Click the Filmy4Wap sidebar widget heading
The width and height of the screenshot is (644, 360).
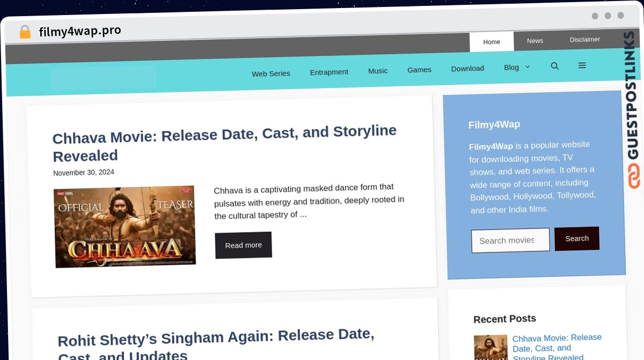494,125
